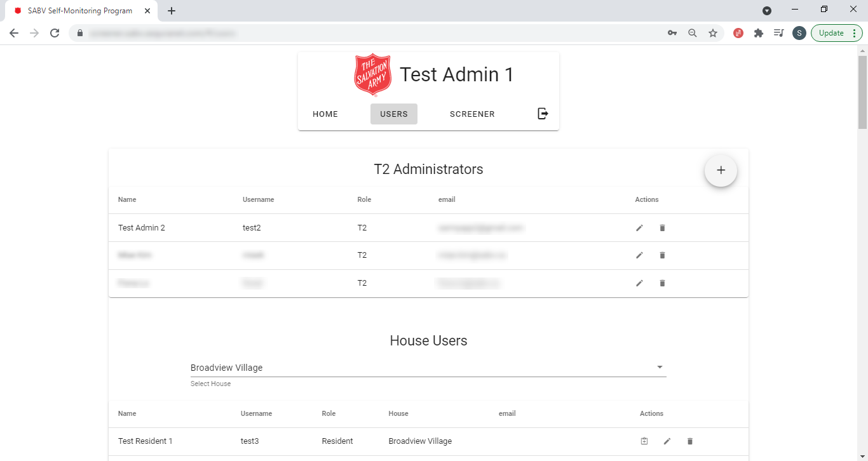Click the page vertical scrollbar
Image resolution: width=868 pixels, height=461 pixels.
coord(862,92)
